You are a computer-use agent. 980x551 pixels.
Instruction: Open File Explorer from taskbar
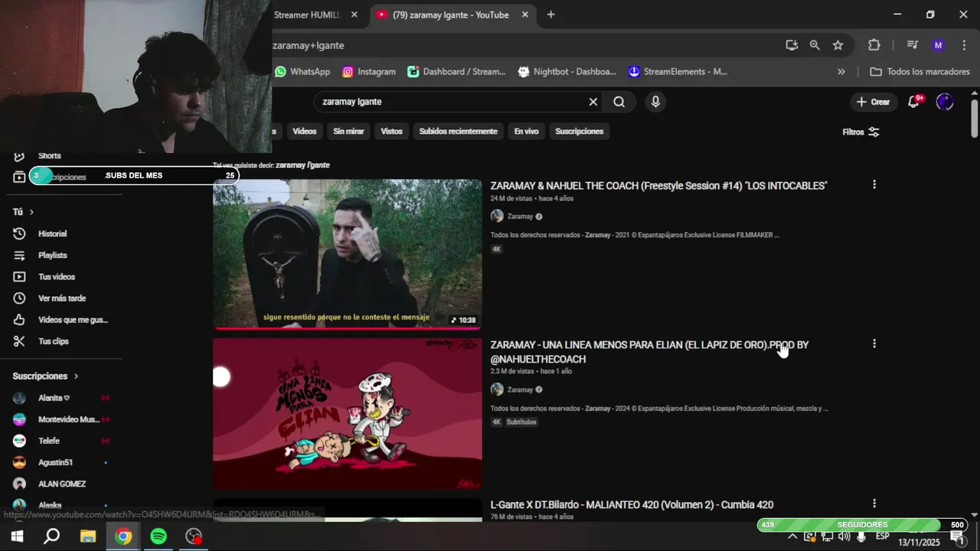click(88, 536)
